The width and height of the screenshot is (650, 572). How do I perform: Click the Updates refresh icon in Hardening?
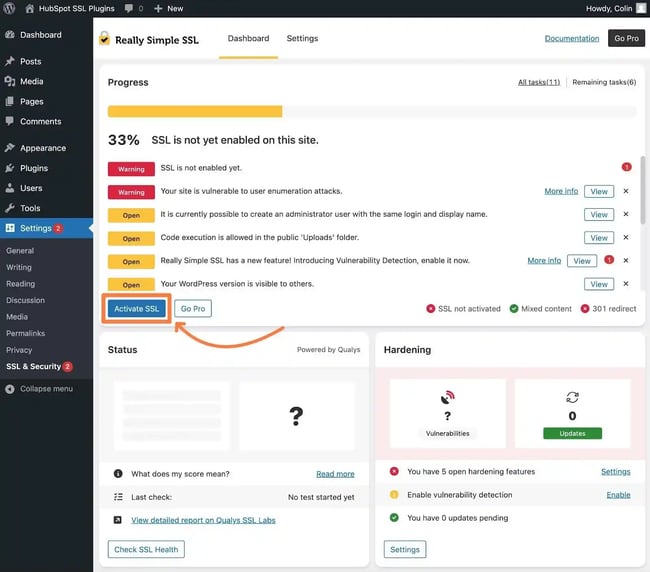pos(572,397)
